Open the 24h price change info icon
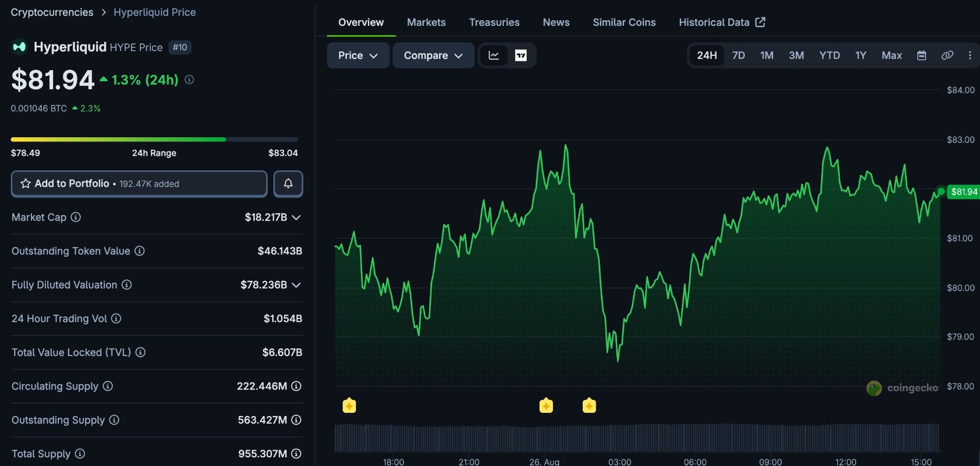Screen dimensions: 980x466 189,79
